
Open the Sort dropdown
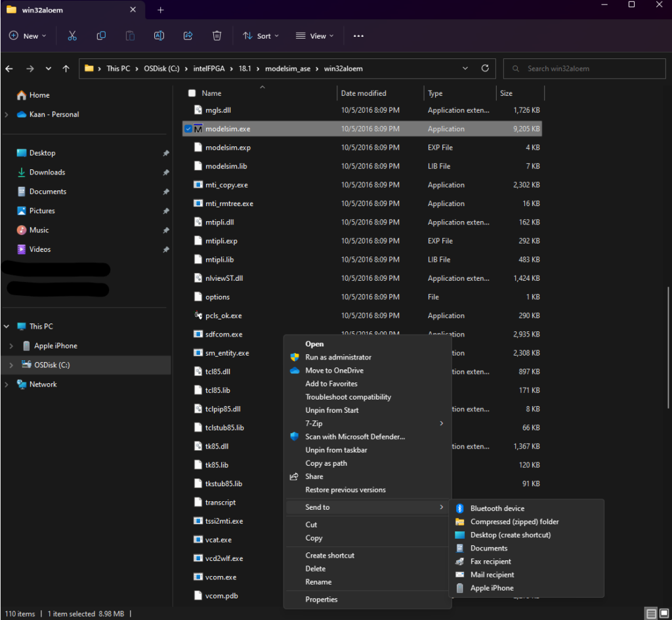click(x=260, y=35)
